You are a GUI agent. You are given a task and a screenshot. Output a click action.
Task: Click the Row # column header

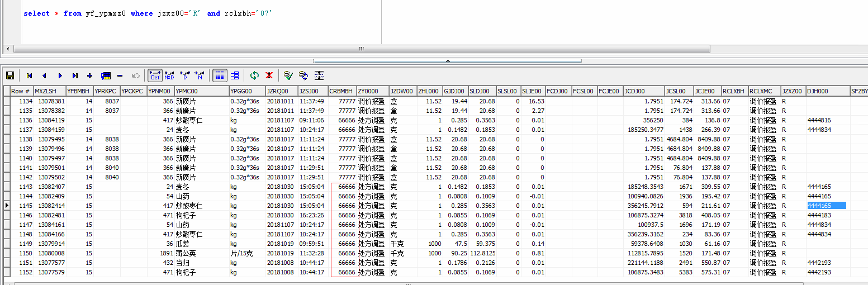click(22, 91)
